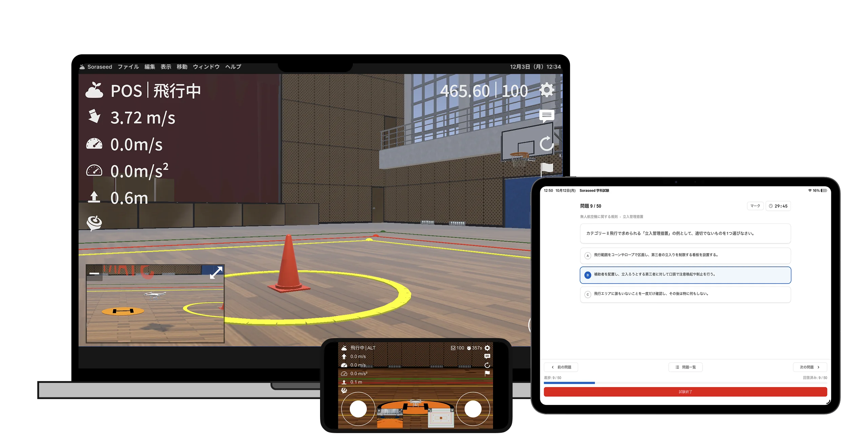The image size is (868, 448).
Task: Select answer option B on tablet quiz
Action: (x=685, y=275)
